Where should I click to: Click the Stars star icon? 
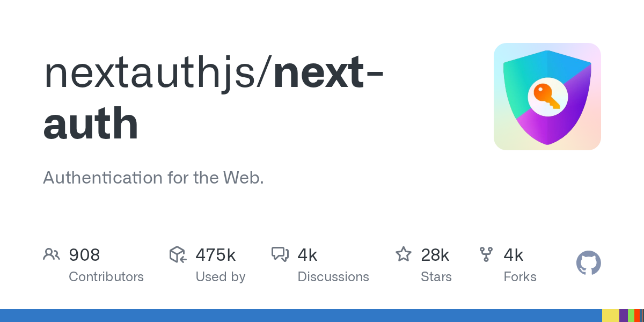[403, 254]
